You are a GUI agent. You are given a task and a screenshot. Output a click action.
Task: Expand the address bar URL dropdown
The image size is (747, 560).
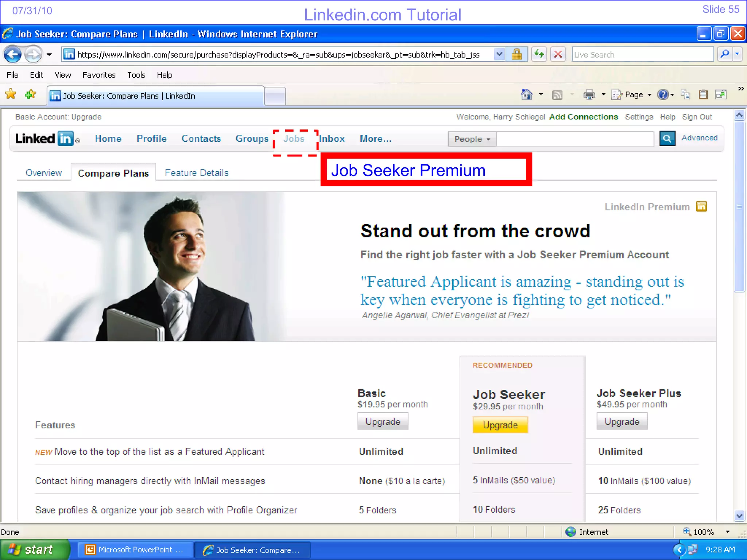coord(499,55)
